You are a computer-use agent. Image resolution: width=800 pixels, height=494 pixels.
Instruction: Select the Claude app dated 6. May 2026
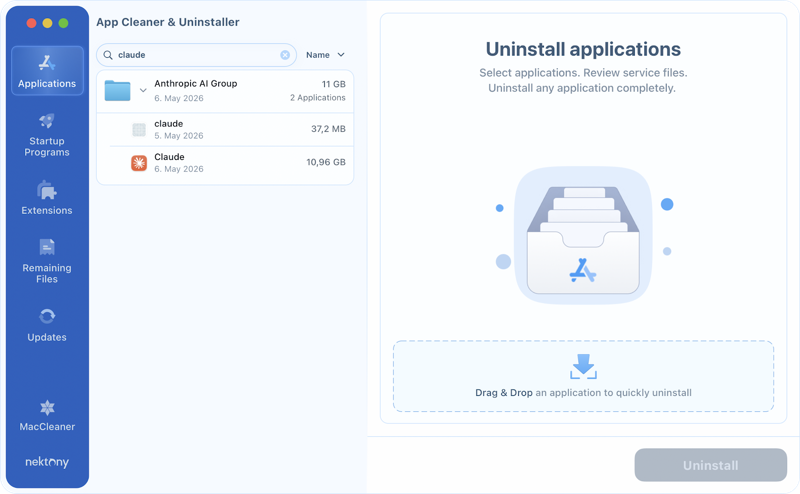pos(225,163)
